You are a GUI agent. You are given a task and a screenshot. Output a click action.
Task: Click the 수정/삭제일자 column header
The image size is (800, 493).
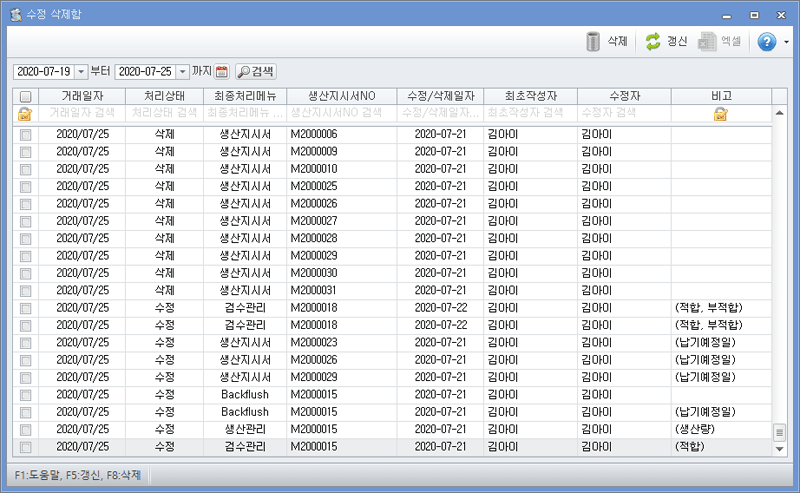click(x=440, y=96)
